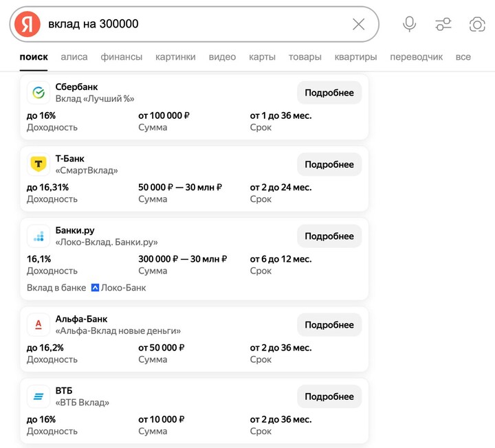Click the Локо-Банк bank name link

[x=124, y=288]
